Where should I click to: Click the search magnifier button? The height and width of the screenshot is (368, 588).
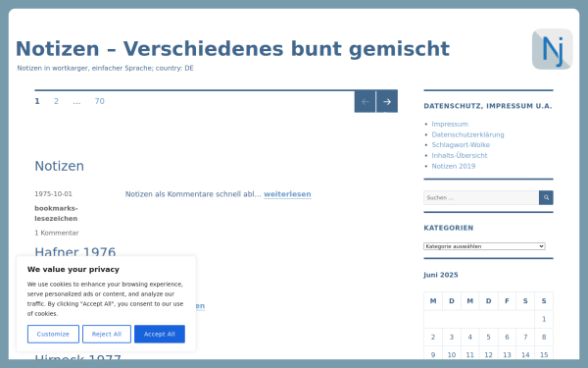click(546, 197)
